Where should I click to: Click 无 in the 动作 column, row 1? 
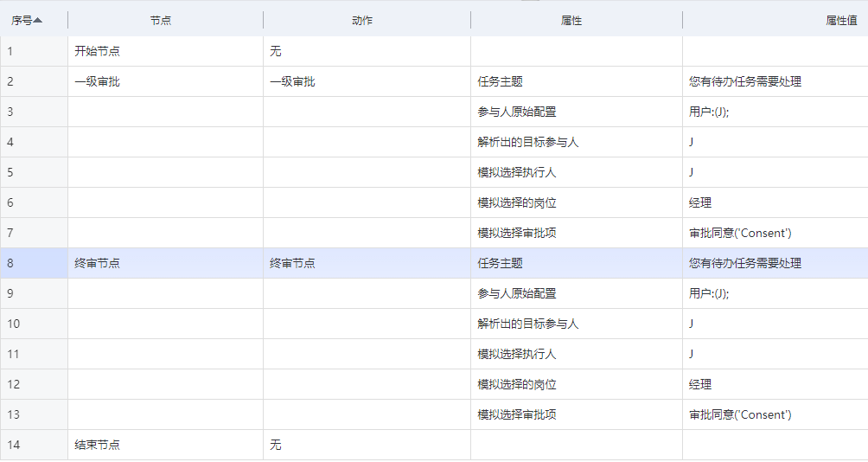[x=276, y=52]
